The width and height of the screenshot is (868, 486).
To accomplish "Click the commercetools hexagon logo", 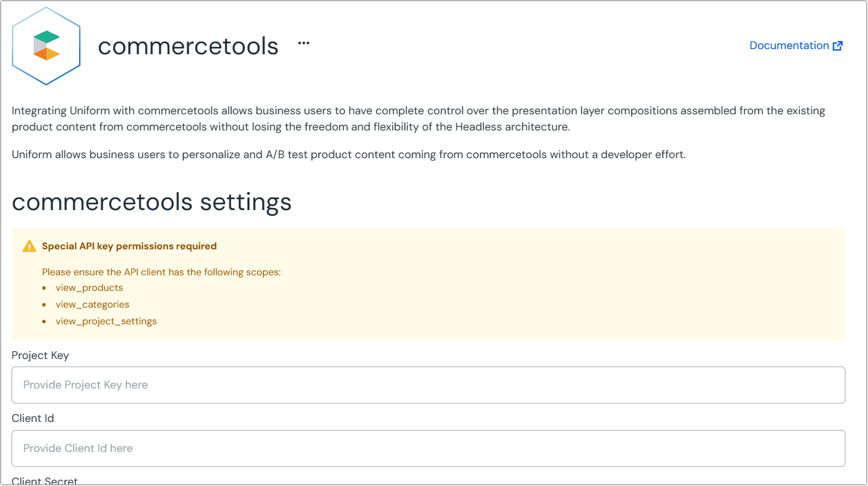I will click(46, 46).
